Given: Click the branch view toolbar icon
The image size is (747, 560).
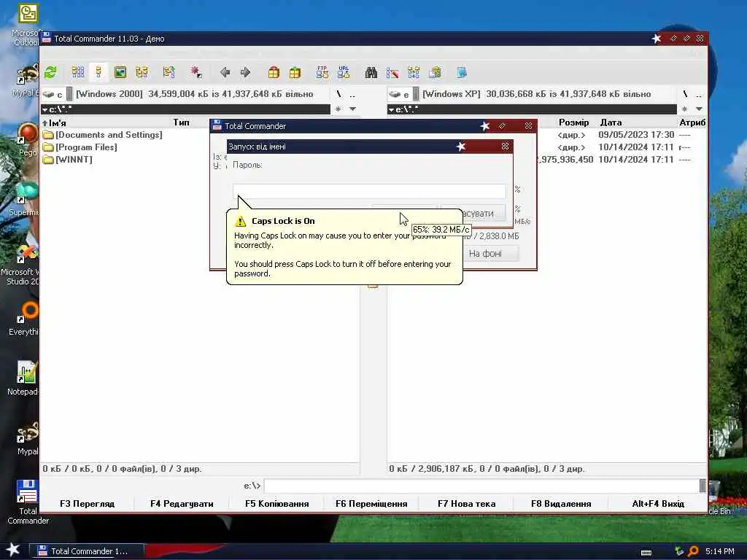Looking at the screenshot, I should pyautogui.click(x=169, y=72).
